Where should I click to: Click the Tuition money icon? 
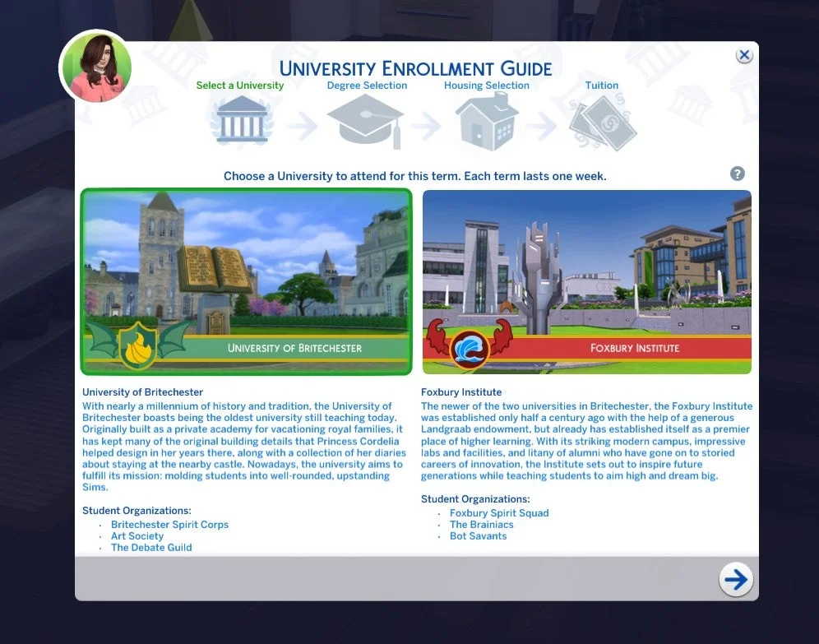coord(602,121)
